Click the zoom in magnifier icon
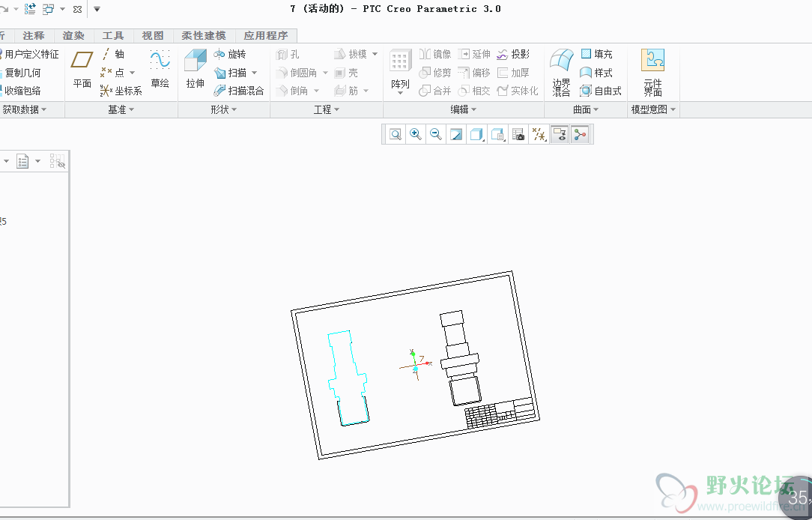 point(415,135)
